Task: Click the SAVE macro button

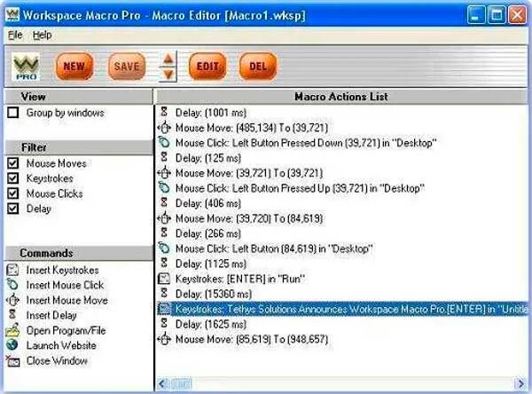Action: [x=127, y=67]
